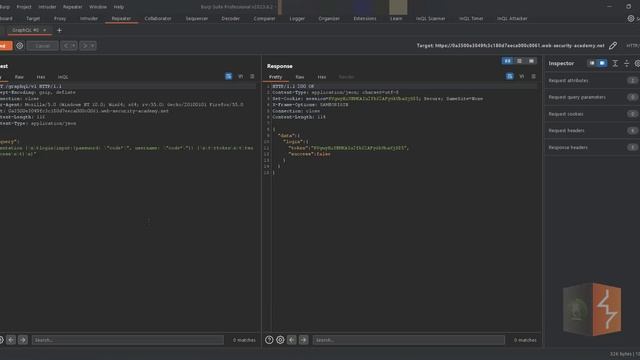This screenshot has height=360, width=640.
Task: Click the Cancel button
Action: tap(42, 46)
